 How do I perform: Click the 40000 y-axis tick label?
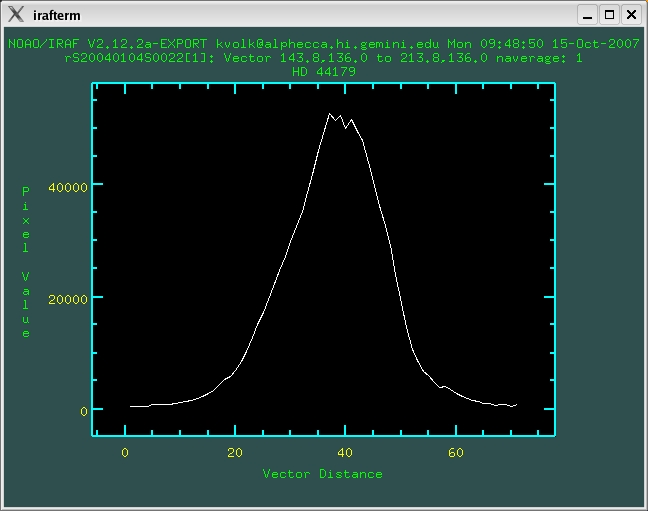pyautogui.click(x=68, y=187)
